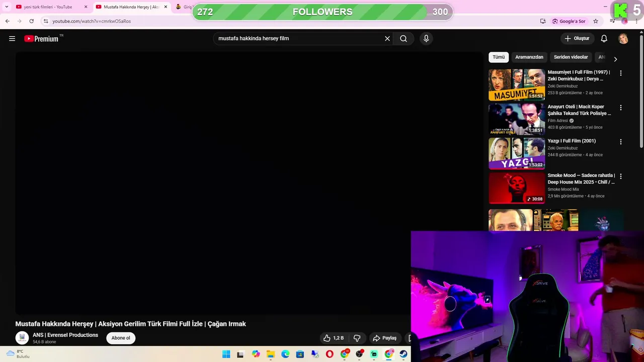Click the video title 'Mustafa Hakkında Herşey | Aksiyon'

131,324
